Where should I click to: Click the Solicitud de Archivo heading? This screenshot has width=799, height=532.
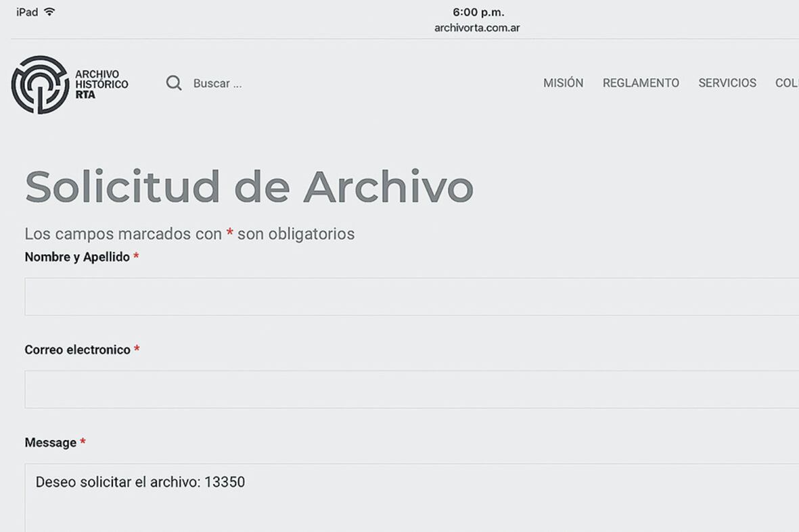249,187
